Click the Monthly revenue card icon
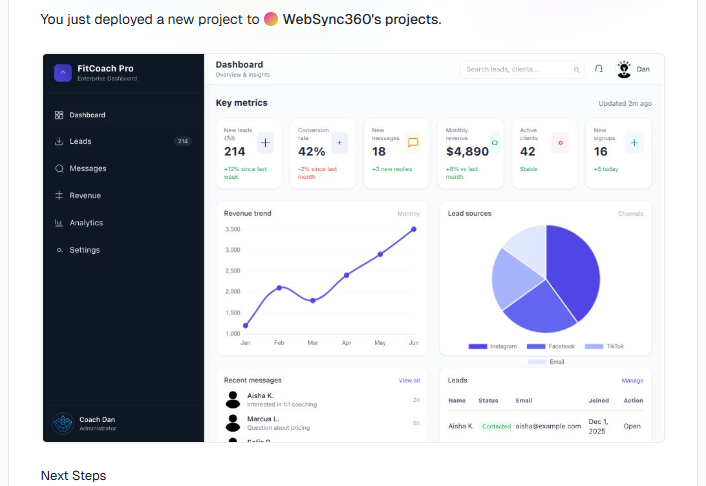 (x=494, y=143)
